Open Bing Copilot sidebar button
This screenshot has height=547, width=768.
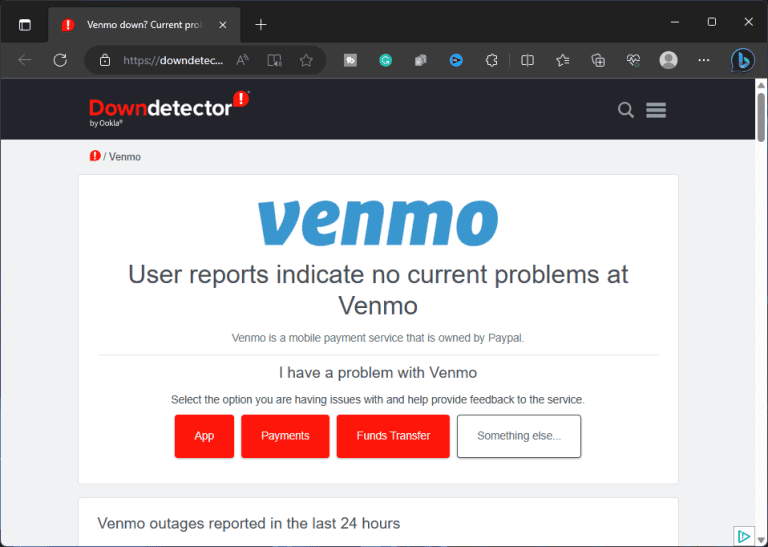click(743, 60)
